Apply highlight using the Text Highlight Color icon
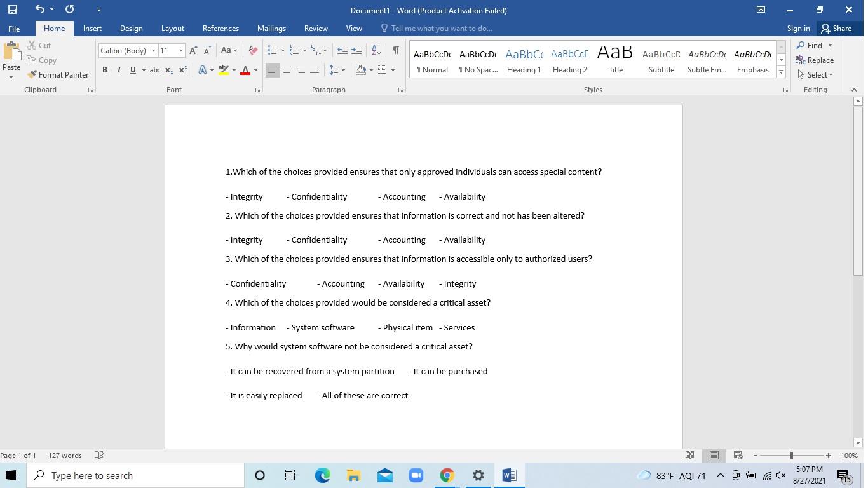The image size is (868, 488). [x=224, y=70]
